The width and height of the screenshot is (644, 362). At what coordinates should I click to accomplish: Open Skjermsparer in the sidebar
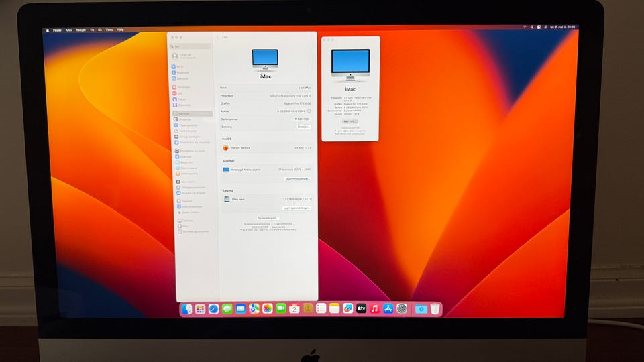[187, 168]
